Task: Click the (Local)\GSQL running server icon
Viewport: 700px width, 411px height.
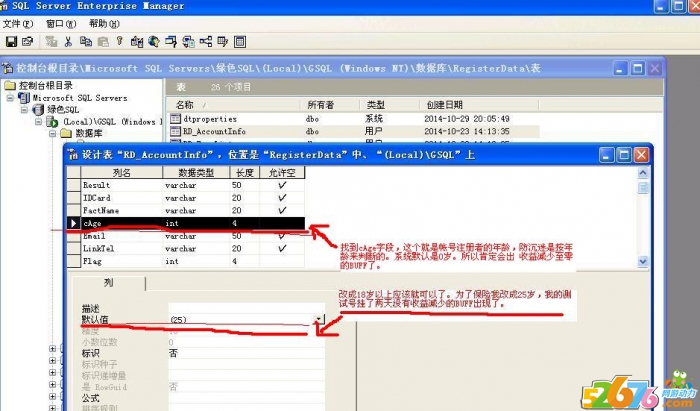Action: (52, 121)
